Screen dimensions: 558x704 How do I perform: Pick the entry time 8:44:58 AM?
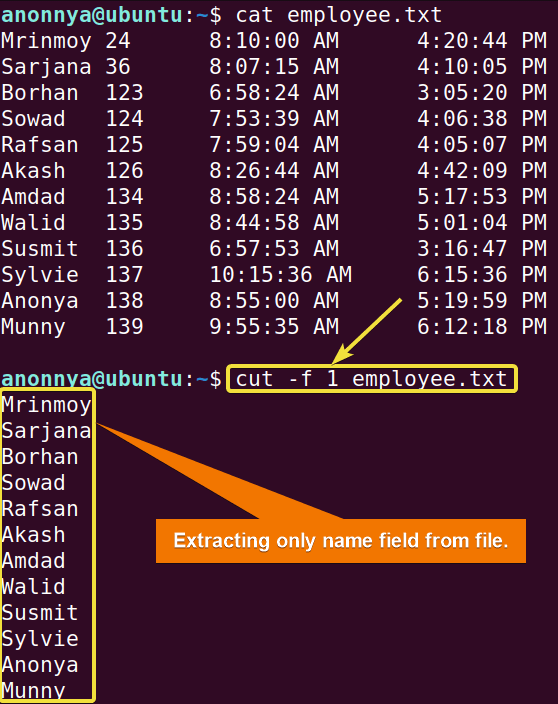coord(274,223)
